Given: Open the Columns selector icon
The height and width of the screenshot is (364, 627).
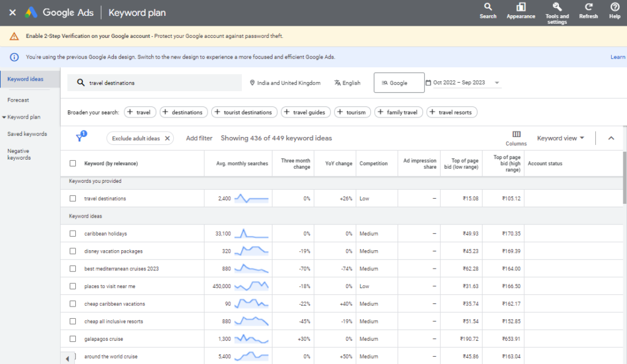Looking at the screenshot, I should (x=516, y=134).
